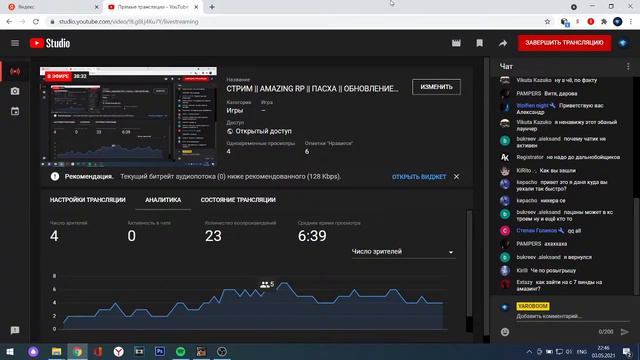Viewport: 640px width, 360px height.
Task: Show hidden system tray icons
Action: (529, 351)
